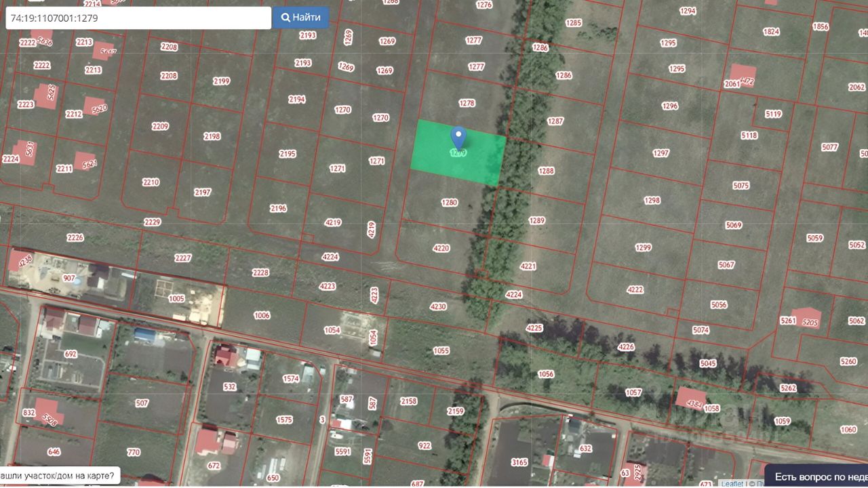Select parcel label 4226

click(626, 347)
